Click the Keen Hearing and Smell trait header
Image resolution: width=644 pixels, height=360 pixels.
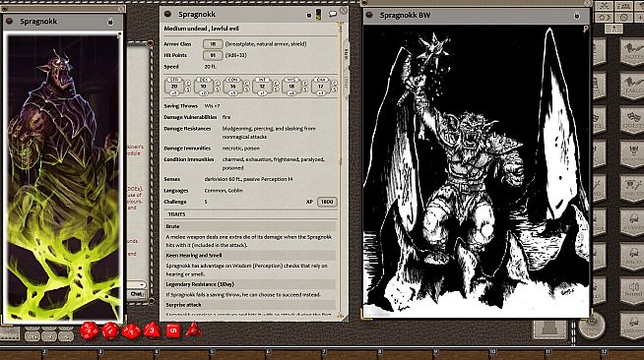250,255
